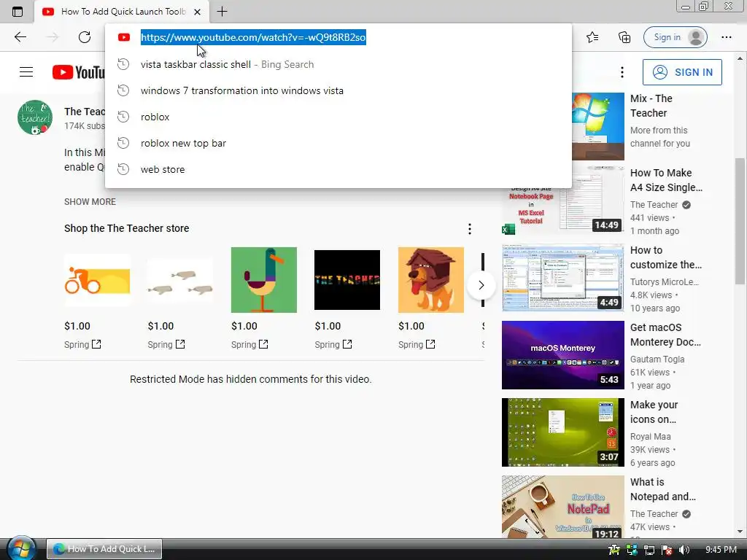Open 'Get macOS Monterey Doc...' video thumbnail
Screen dimensions: 747x560
click(562, 355)
